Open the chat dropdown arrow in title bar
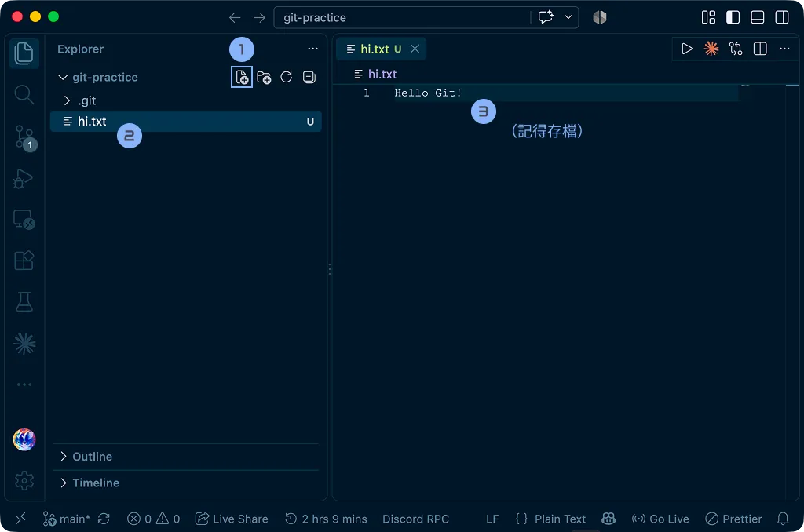The width and height of the screenshot is (804, 532). point(568,17)
